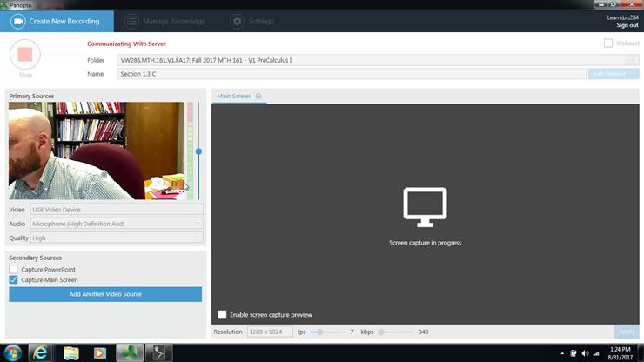
Task: Click the Windows Start button
Action: (11, 352)
